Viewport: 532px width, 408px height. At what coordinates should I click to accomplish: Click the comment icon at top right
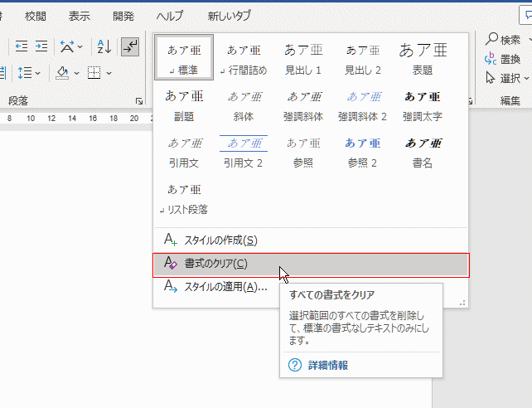(x=526, y=15)
